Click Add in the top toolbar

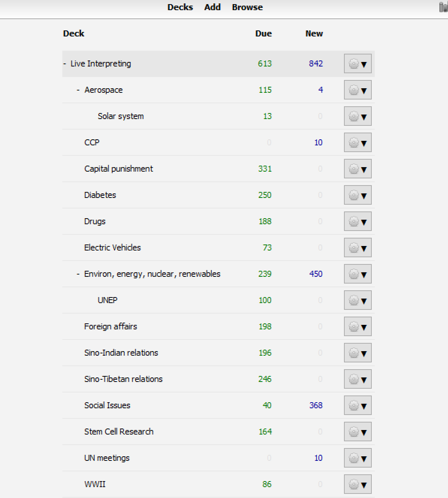(x=212, y=8)
